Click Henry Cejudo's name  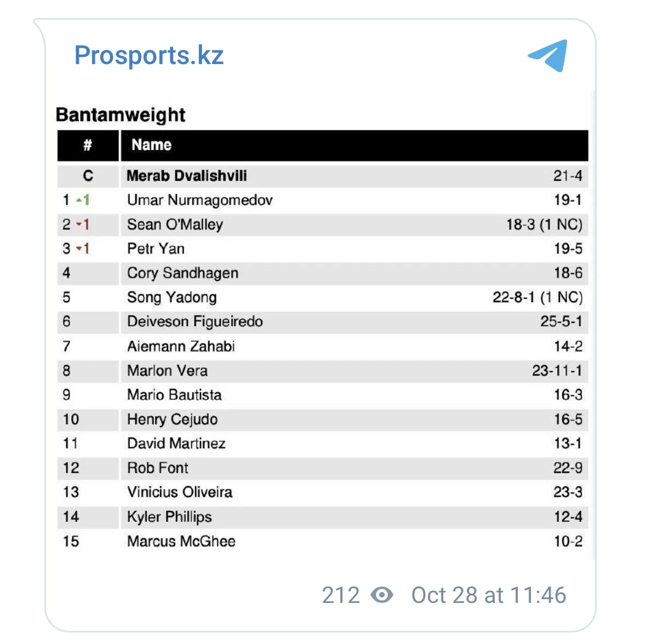[172, 419]
